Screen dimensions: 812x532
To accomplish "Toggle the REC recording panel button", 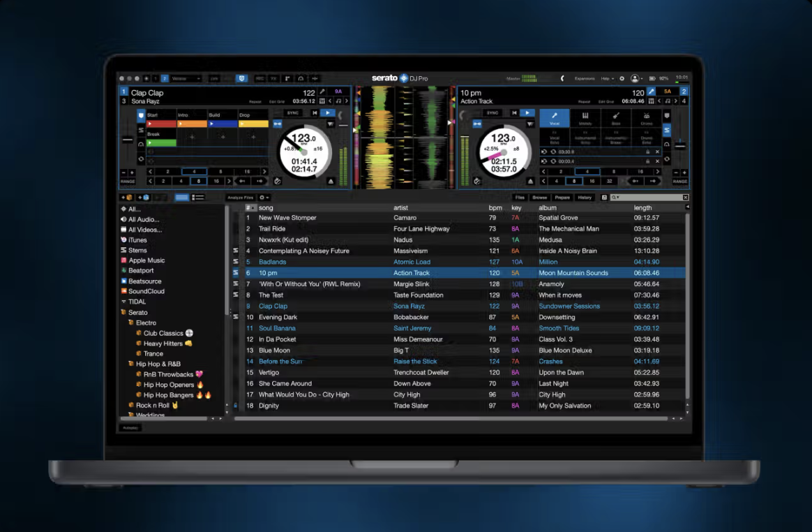I will coord(260,79).
